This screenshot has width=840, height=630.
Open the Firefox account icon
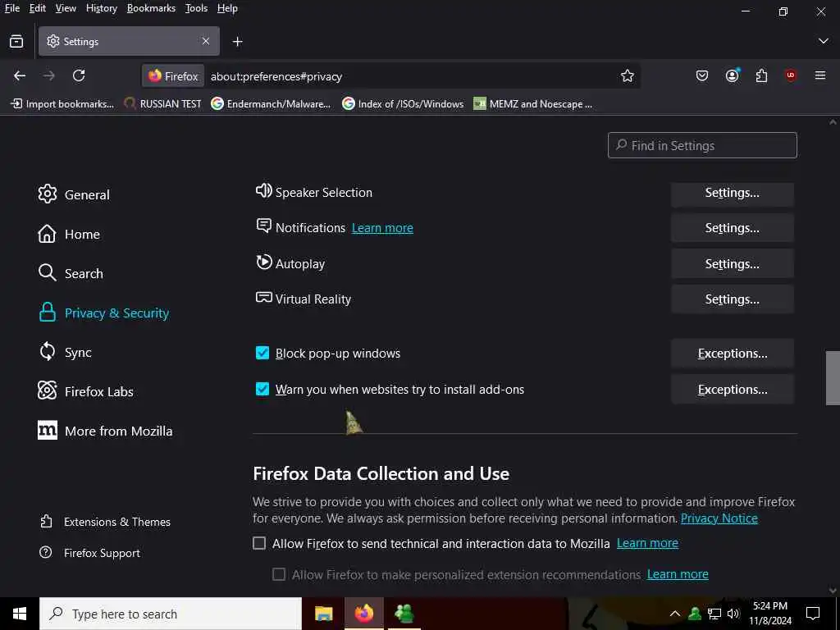[x=733, y=75]
